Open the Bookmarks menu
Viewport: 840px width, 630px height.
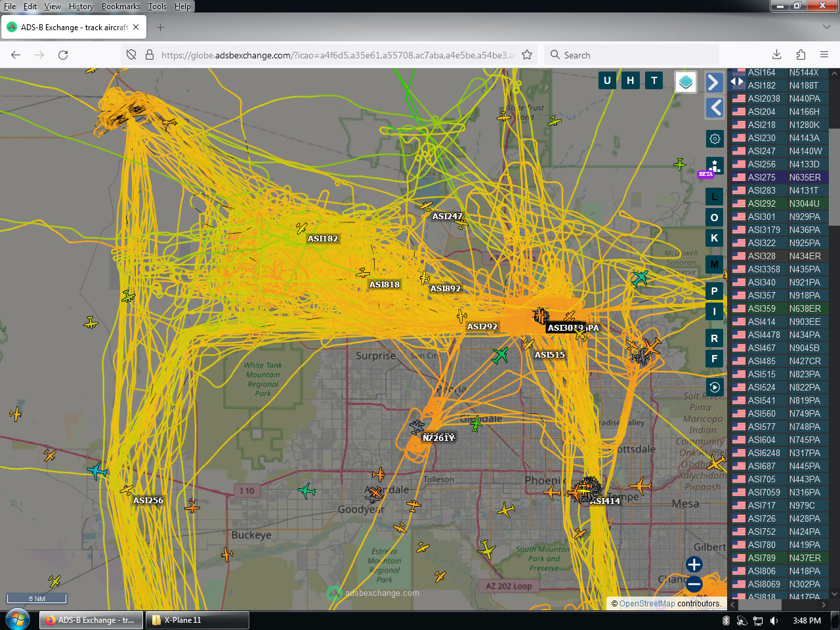click(121, 7)
